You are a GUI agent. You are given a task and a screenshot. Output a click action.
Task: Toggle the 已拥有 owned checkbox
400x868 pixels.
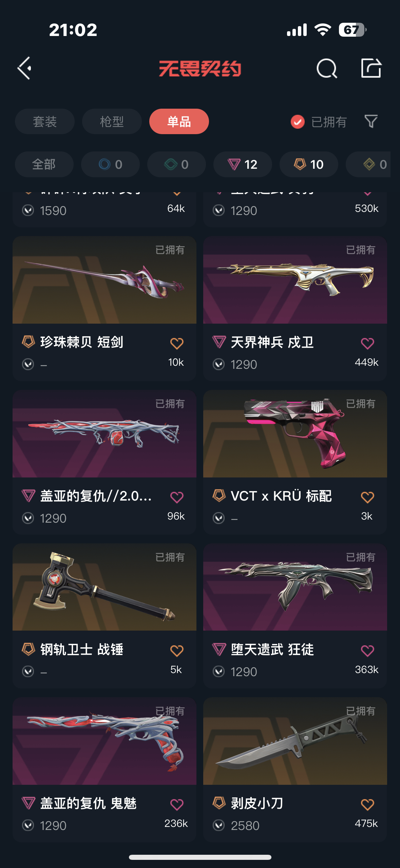coord(298,122)
